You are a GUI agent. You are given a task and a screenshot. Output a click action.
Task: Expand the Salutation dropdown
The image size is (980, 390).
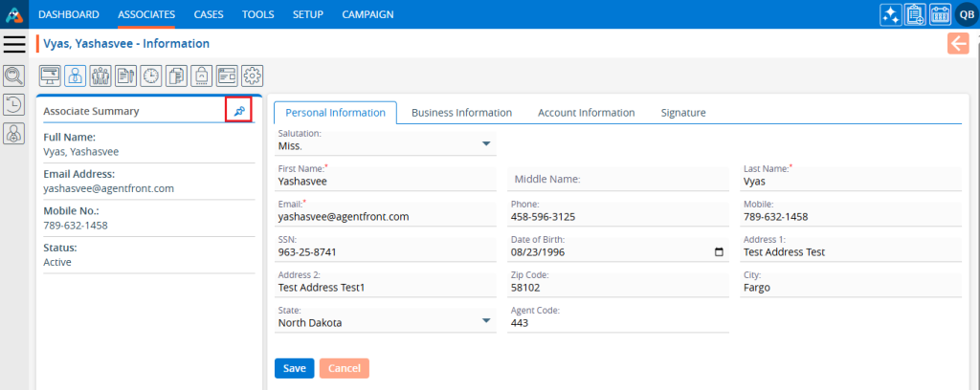point(486,144)
